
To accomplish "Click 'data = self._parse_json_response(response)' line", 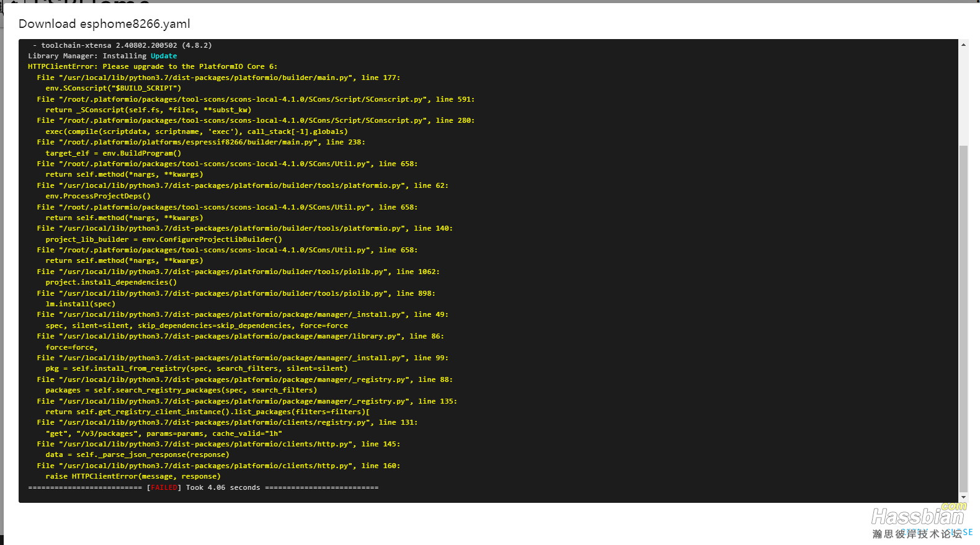I will click(x=137, y=454).
